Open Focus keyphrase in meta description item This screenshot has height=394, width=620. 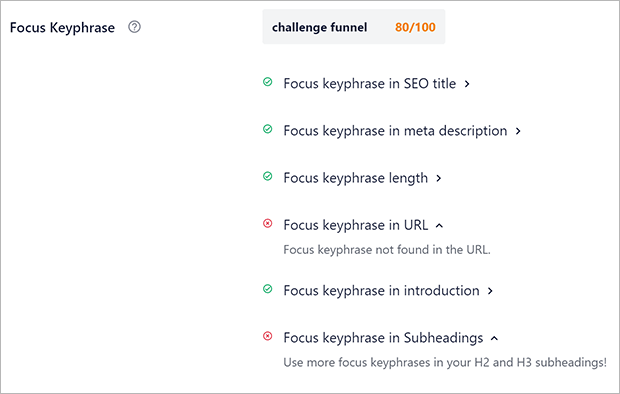coord(395,131)
